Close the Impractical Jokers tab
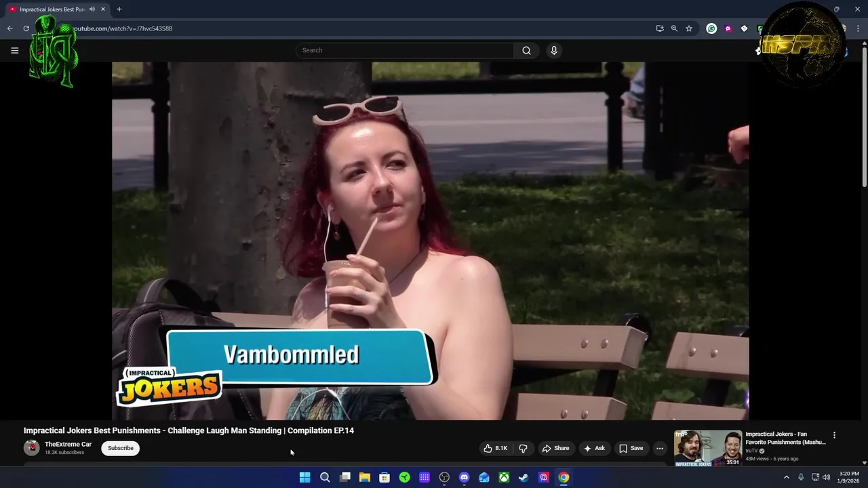 103,9
